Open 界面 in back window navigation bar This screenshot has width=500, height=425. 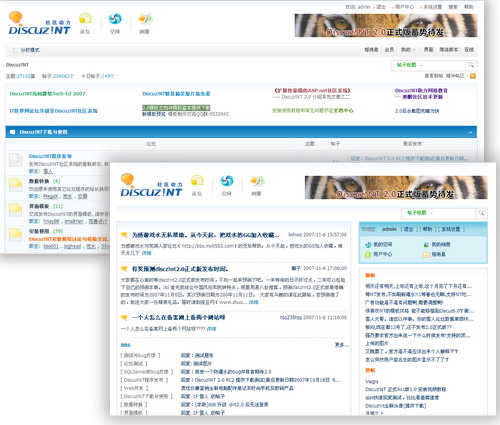[x=428, y=50]
